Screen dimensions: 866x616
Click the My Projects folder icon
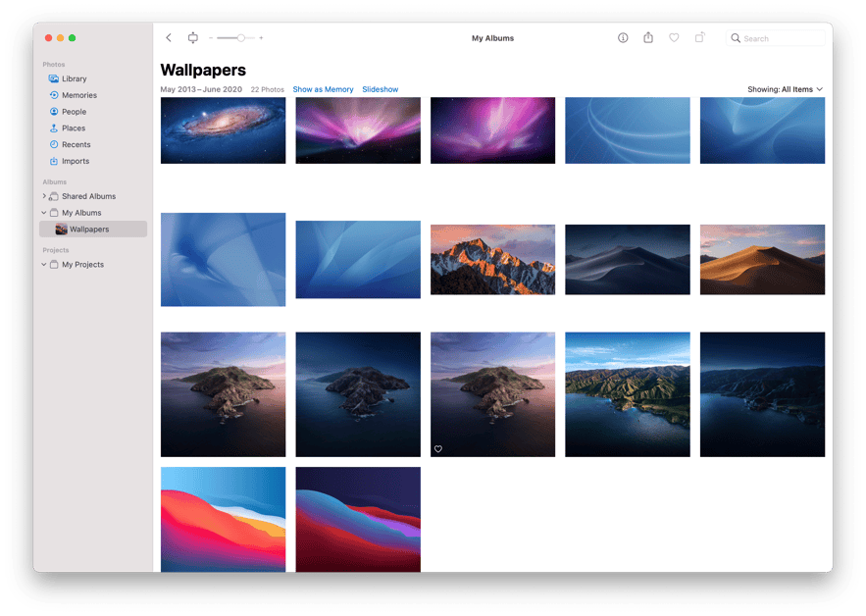coord(54,265)
